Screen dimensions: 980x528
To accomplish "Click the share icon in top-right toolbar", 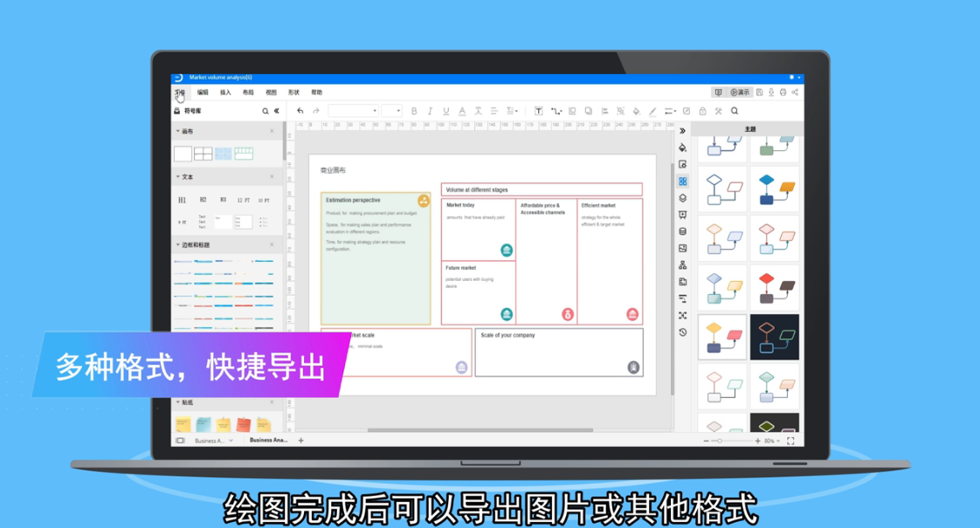I will [795, 93].
